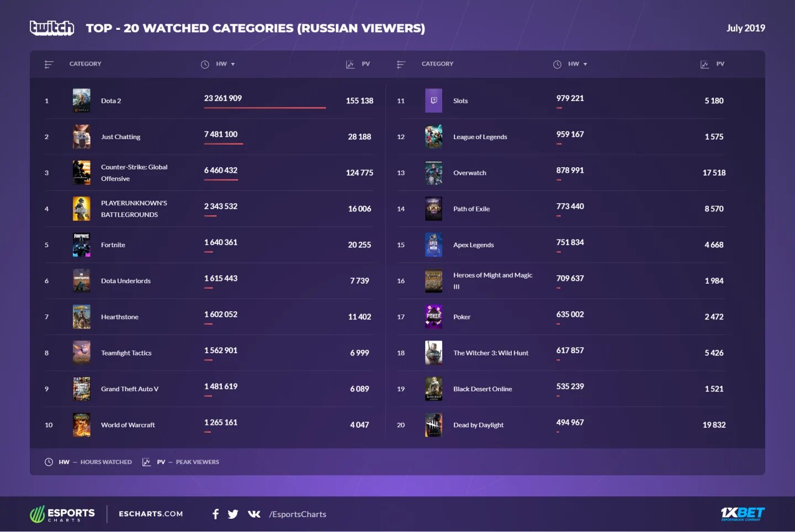Click the left table's sort list icon

point(49,65)
